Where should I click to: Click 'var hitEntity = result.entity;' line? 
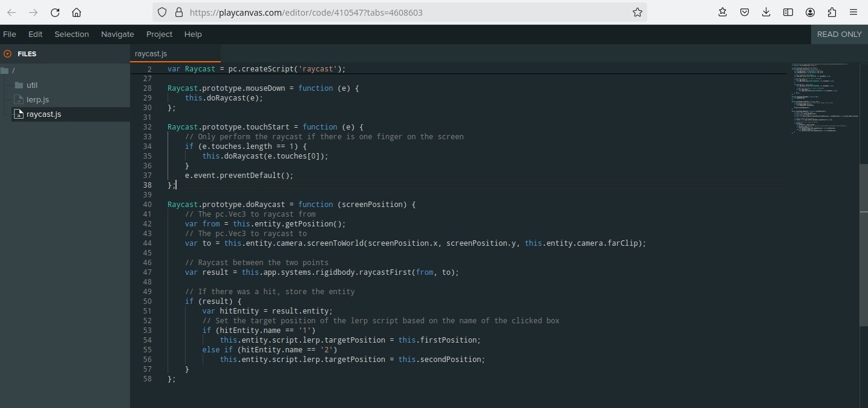coord(267,311)
